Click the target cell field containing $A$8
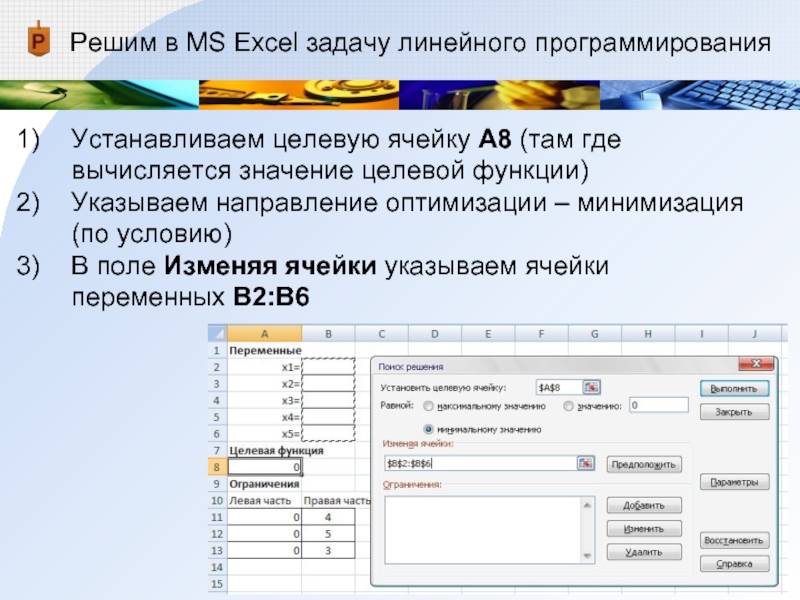The image size is (800, 600). pos(559,388)
